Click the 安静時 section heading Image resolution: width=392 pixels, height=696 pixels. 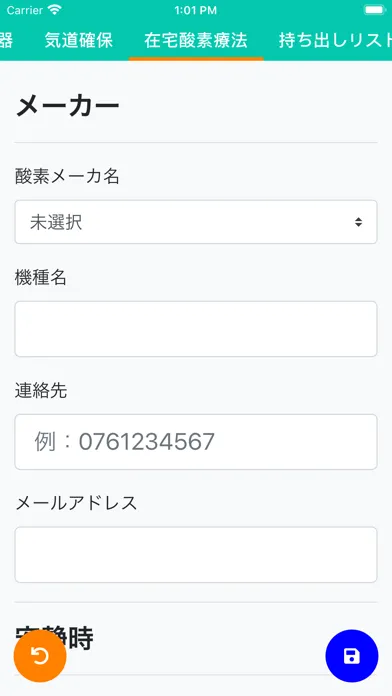[x=54, y=638]
